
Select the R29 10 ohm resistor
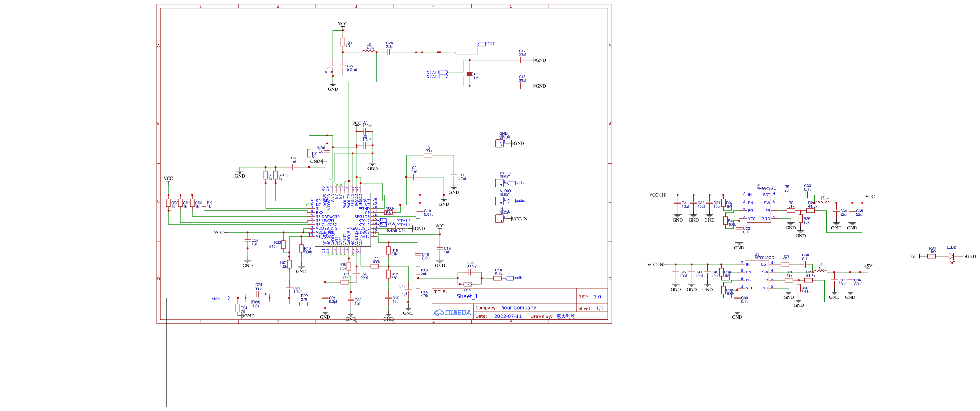[343, 42]
